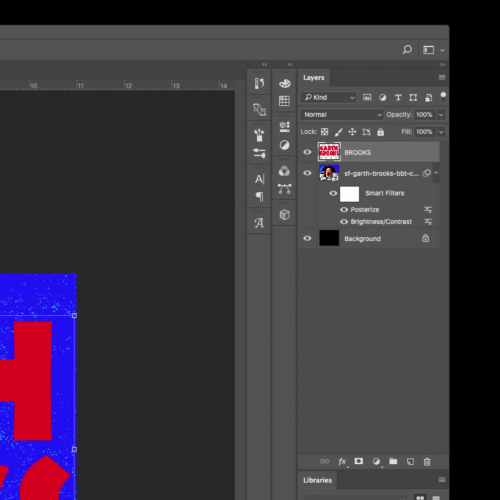Open the Opacity slider dropdown arrow
Viewport: 500px width, 500px height.
pyautogui.click(x=441, y=115)
